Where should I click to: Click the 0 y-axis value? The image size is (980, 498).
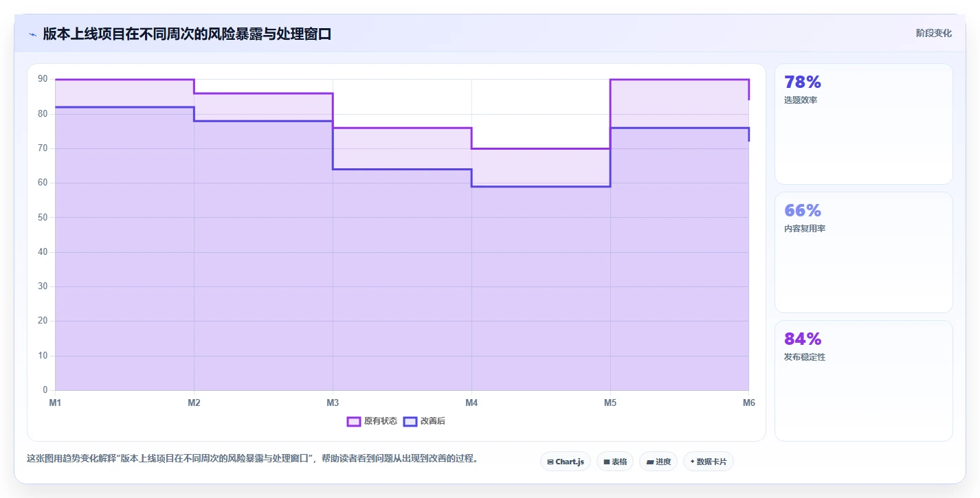[x=45, y=390]
